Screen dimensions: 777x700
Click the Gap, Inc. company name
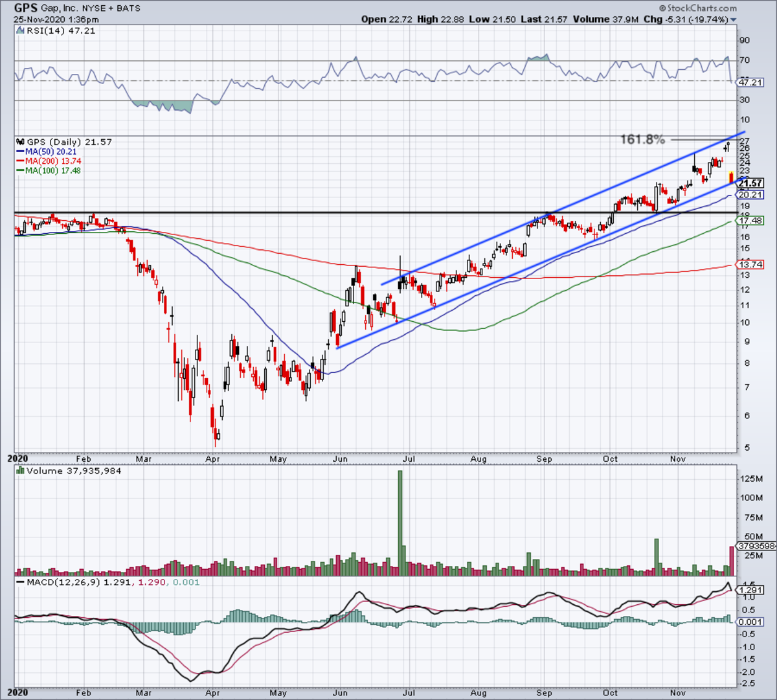[x=60, y=8]
